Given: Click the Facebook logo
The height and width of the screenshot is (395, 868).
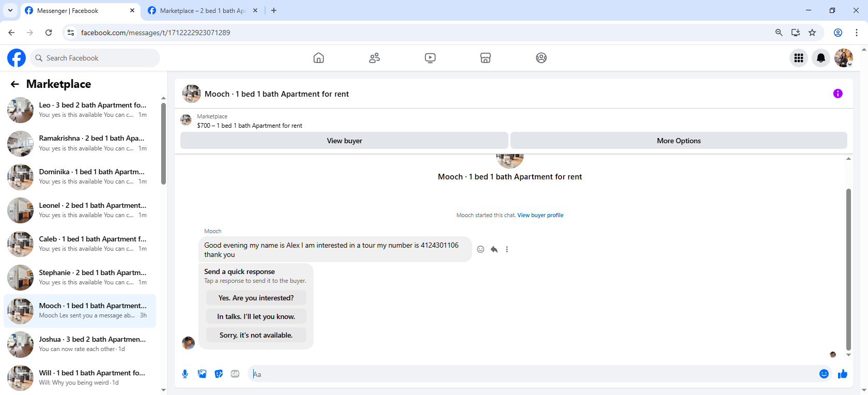Looking at the screenshot, I should [x=17, y=58].
